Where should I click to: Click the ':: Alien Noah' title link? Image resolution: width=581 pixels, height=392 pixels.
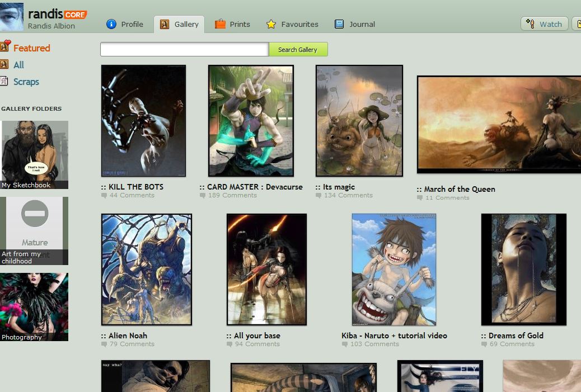[x=124, y=336]
